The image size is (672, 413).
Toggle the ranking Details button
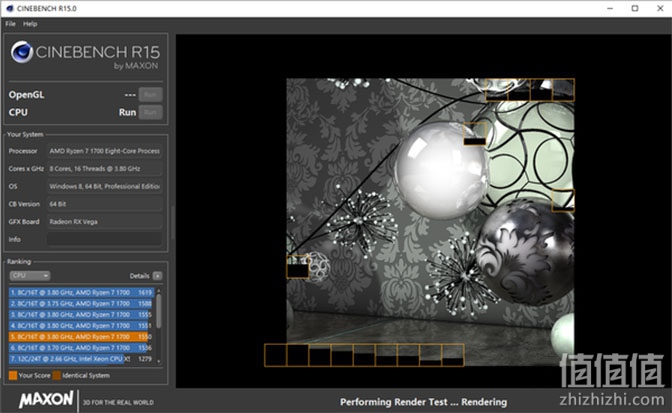(157, 276)
